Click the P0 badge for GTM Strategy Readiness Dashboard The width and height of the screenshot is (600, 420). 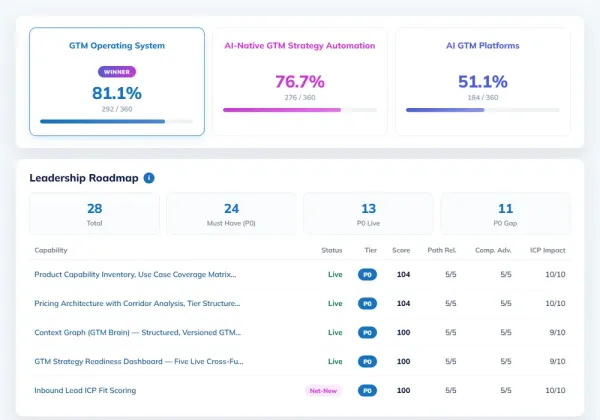click(x=367, y=361)
